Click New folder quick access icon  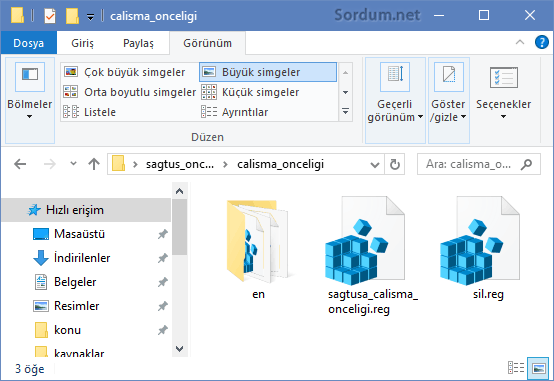(72, 16)
